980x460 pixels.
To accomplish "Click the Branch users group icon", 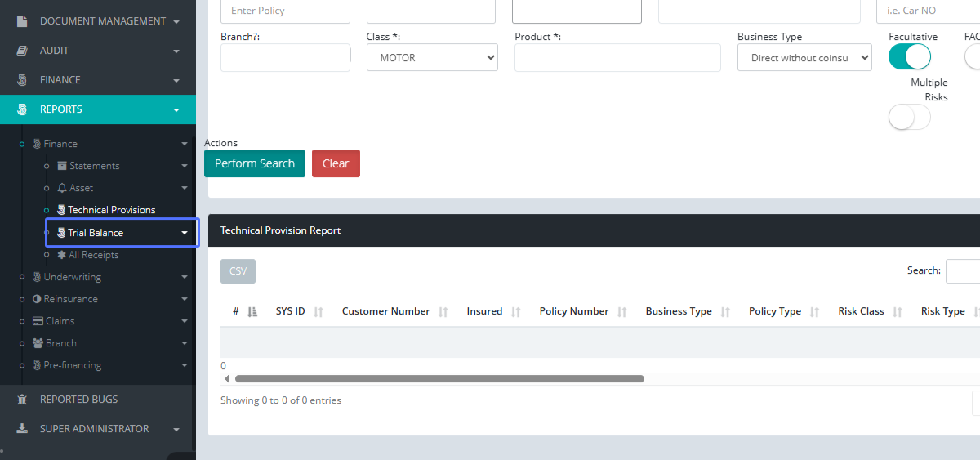I will (38, 343).
